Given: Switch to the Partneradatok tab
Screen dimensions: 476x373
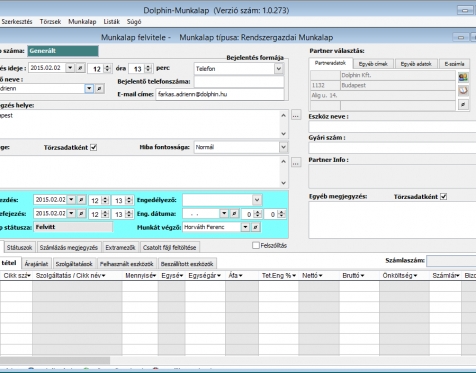Looking at the screenshot, I should tap(330, 63).
